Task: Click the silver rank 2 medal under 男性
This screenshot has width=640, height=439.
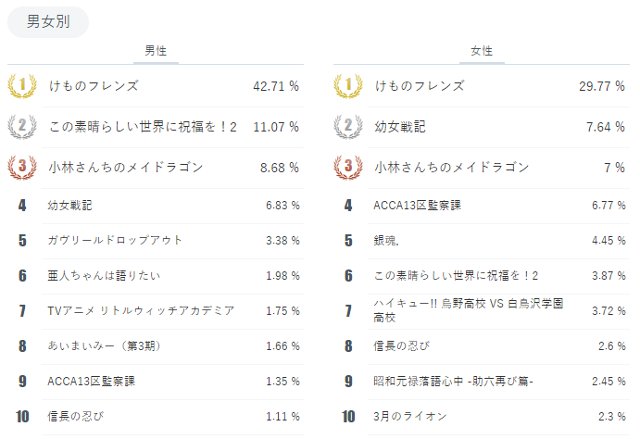Action: click(22, 127)
